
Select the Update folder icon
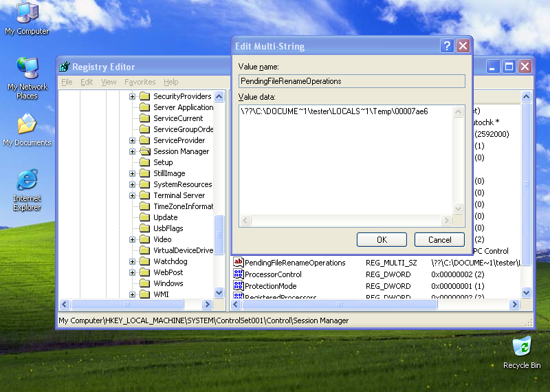[145, 217]
